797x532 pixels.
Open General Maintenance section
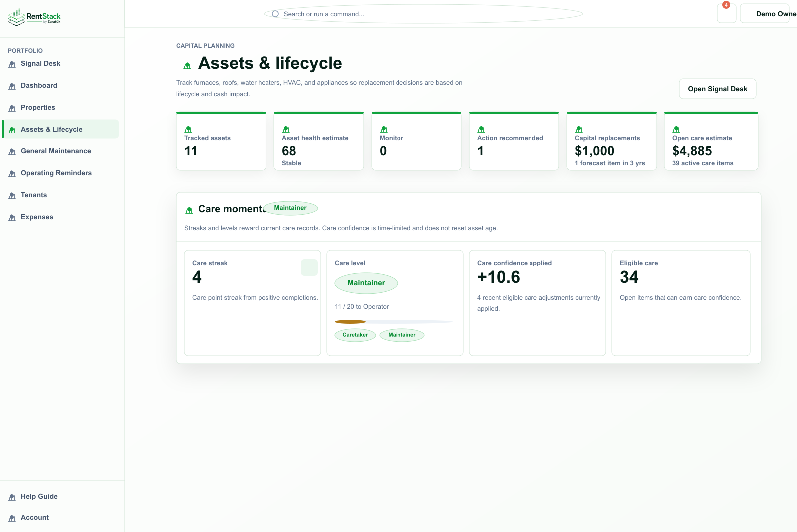(60, 151)
